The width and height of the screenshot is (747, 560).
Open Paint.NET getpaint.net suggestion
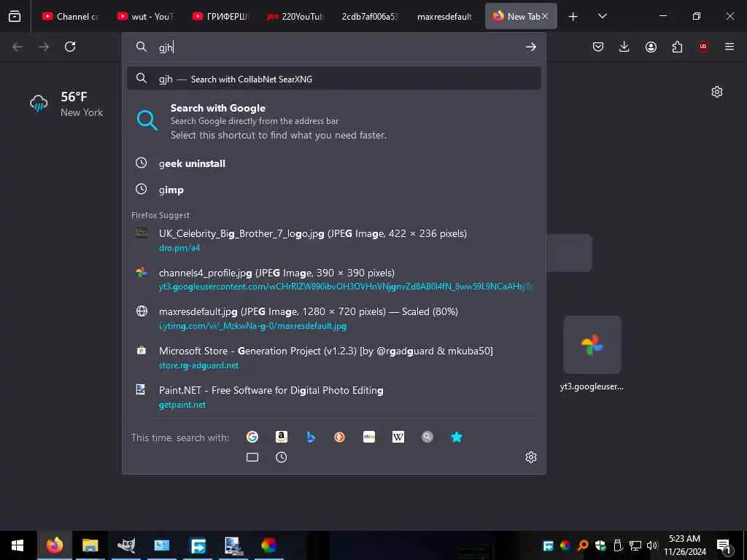(x=334, y=397)
